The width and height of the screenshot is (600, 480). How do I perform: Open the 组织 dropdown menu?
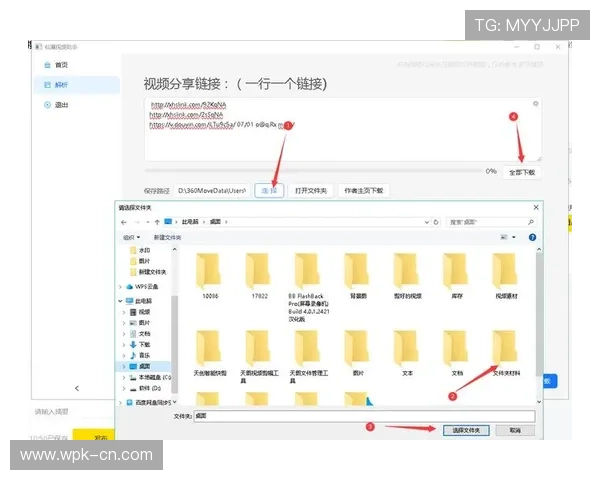131,238
